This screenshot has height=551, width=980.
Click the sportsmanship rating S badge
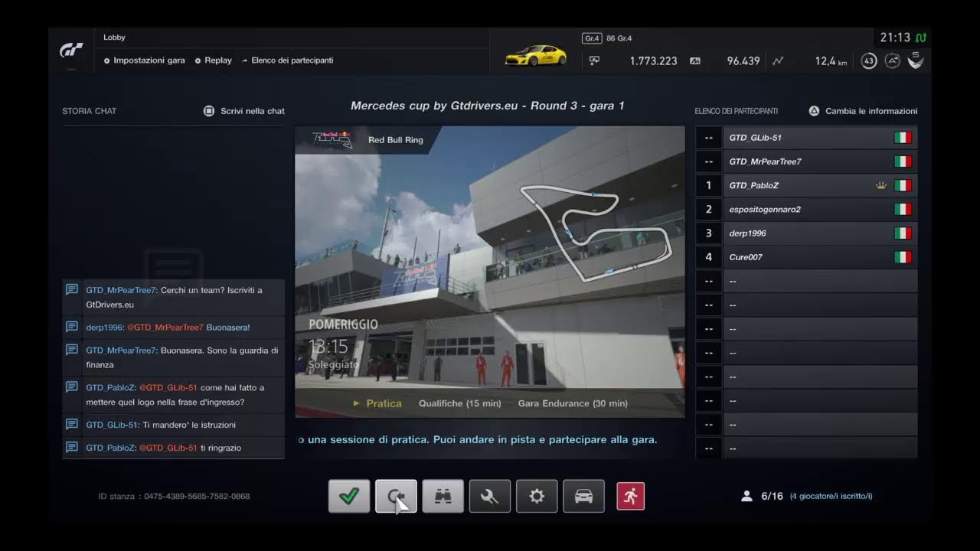[x=915, y=60]
